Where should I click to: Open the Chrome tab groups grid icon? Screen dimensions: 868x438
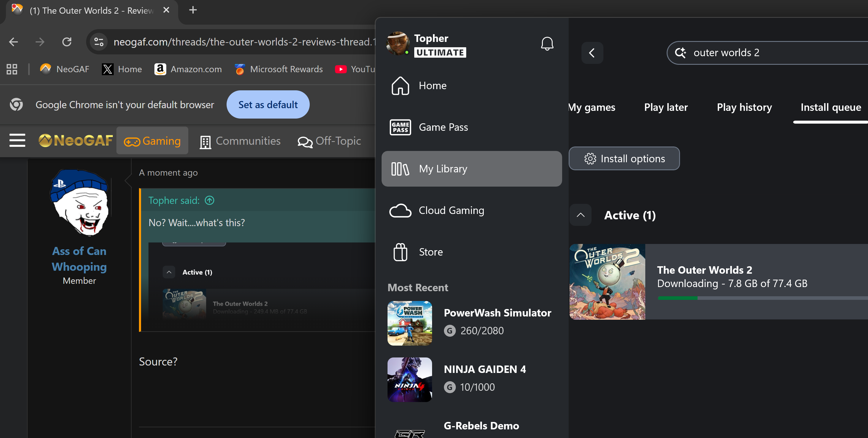point(12,69)
